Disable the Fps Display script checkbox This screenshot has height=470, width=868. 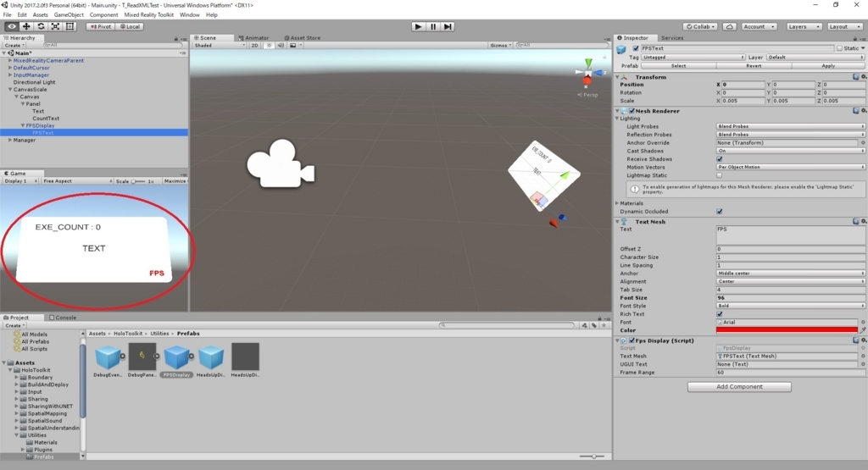click(x=632, y=340)
